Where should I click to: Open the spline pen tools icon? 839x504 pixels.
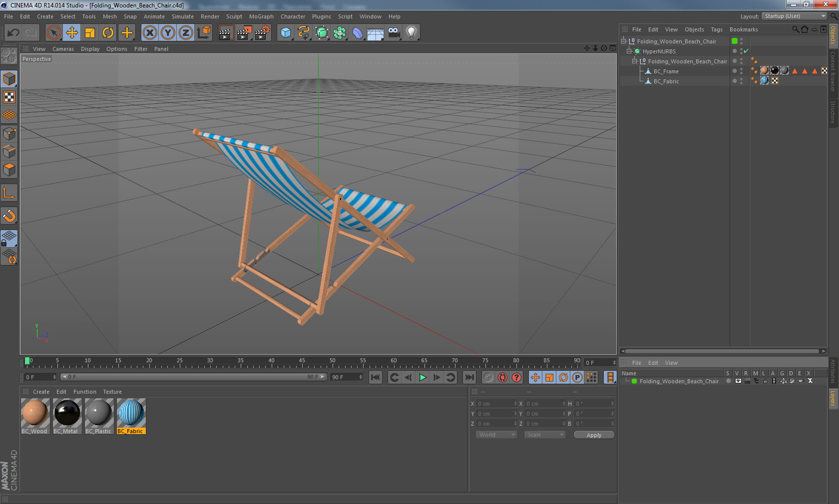pos(304,33)
